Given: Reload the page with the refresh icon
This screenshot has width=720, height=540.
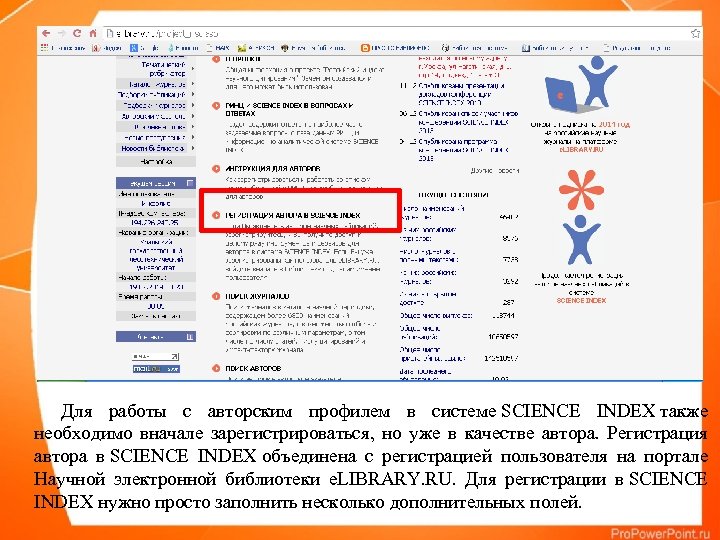Looking at the screenshot, I should tap(77, 33).
